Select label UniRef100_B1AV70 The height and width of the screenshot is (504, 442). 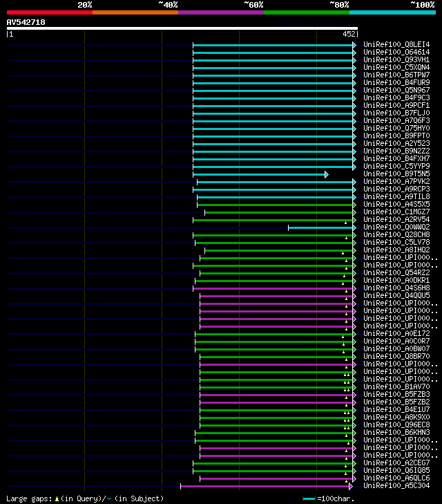tap(396, 386)
